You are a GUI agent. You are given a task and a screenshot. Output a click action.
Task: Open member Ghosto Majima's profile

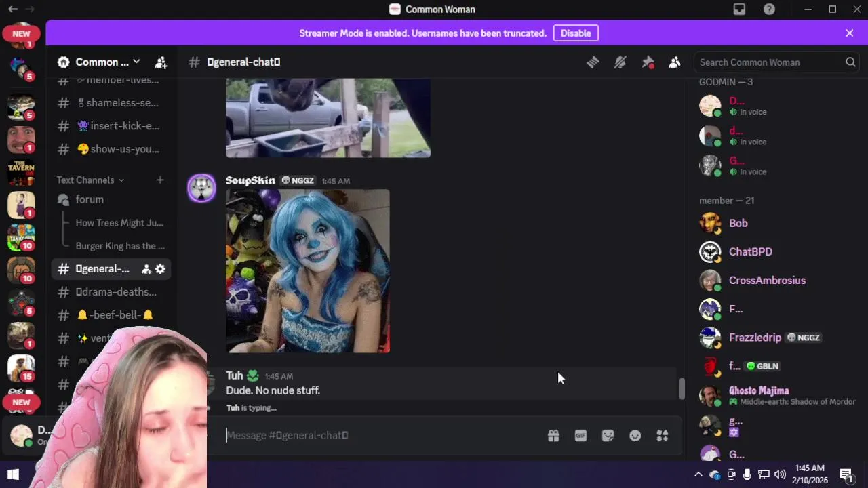[x=776, y=395]
